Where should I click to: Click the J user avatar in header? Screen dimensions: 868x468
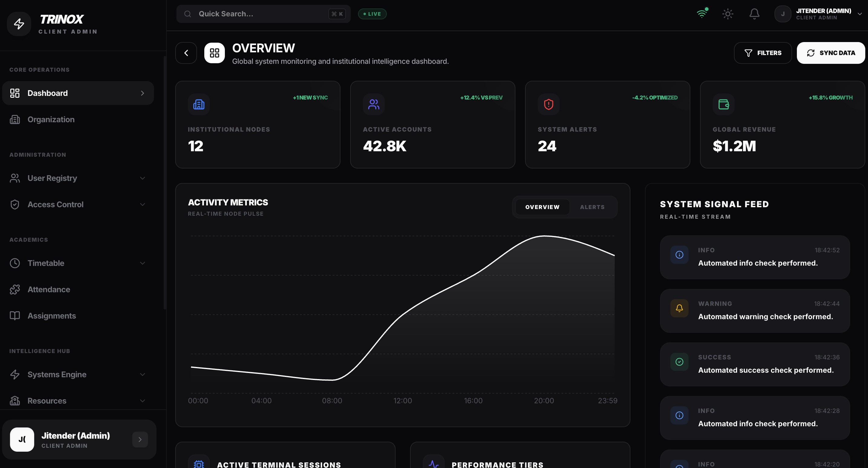pos(782,14)
